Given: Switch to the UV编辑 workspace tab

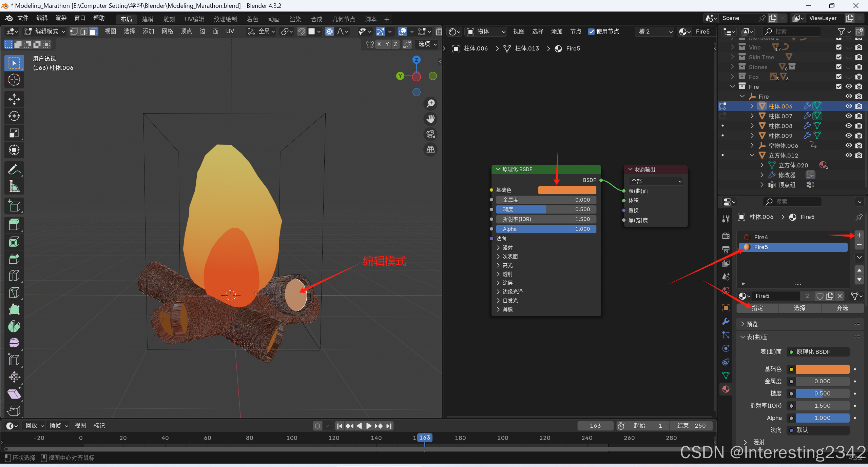Looking at the screenshot, I should click(194, 19).
